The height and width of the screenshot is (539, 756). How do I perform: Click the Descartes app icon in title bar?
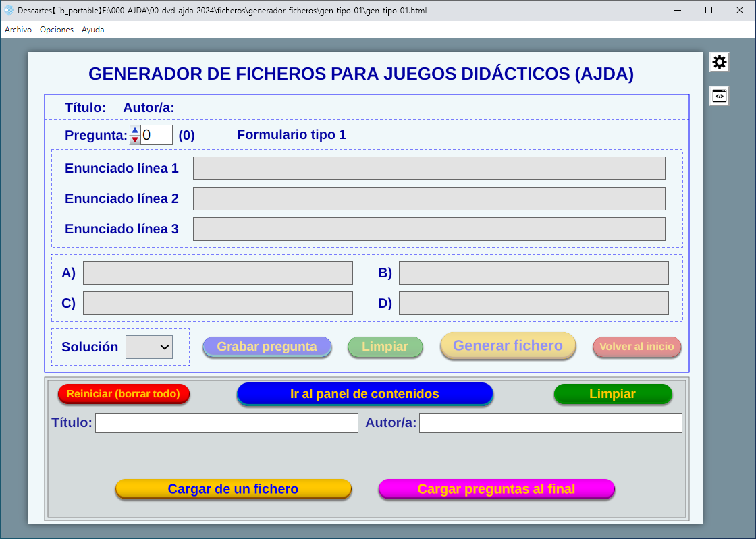coord(9,10)
